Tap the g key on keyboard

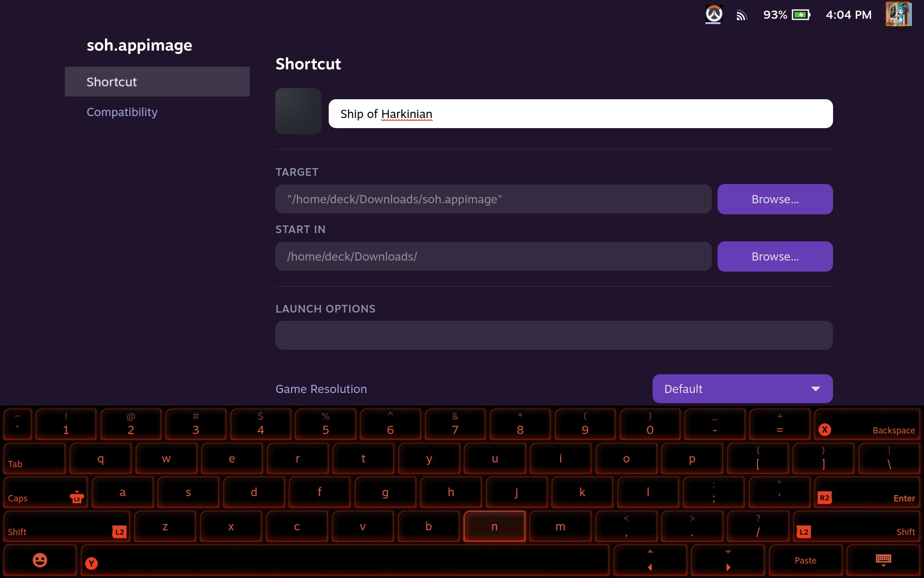coord(385,492)
